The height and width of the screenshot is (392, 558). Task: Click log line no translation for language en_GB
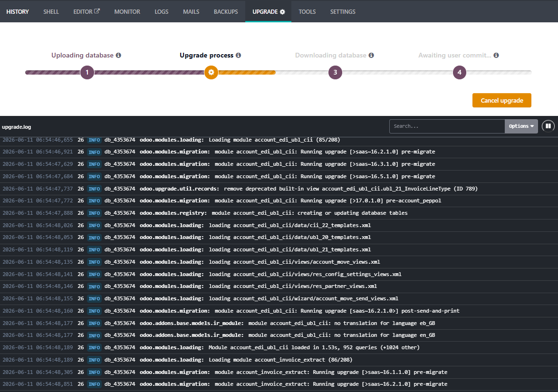coord(279,335)
